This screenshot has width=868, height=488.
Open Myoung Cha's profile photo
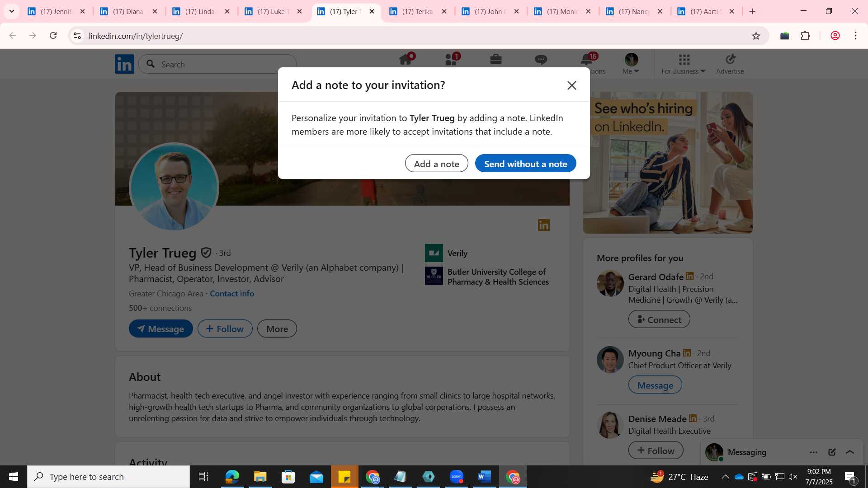pyautogui.click(x=610, y=360)
